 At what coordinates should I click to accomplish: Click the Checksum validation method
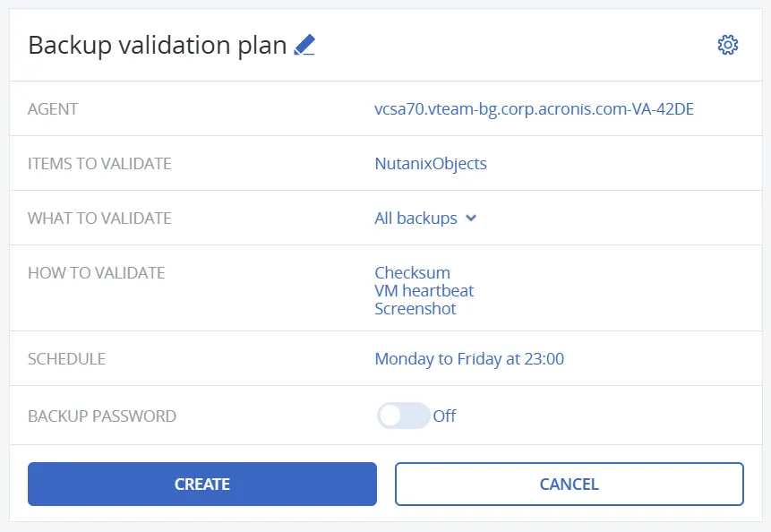[412, 272]
